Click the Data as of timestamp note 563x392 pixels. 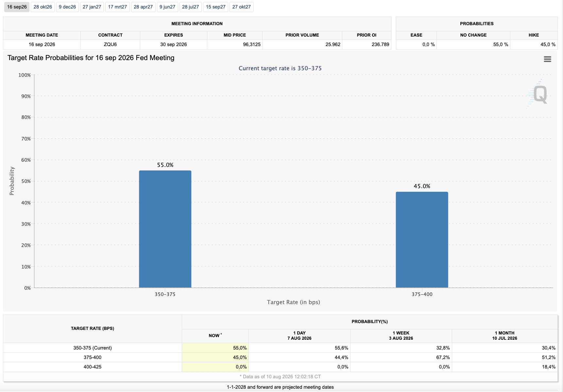click(280, 377)
